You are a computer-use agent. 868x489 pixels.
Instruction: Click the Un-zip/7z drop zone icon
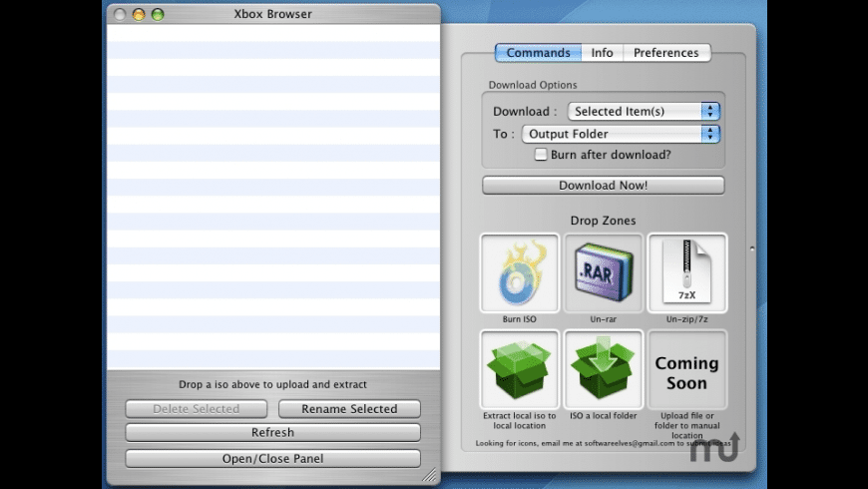tap(687, 273)
